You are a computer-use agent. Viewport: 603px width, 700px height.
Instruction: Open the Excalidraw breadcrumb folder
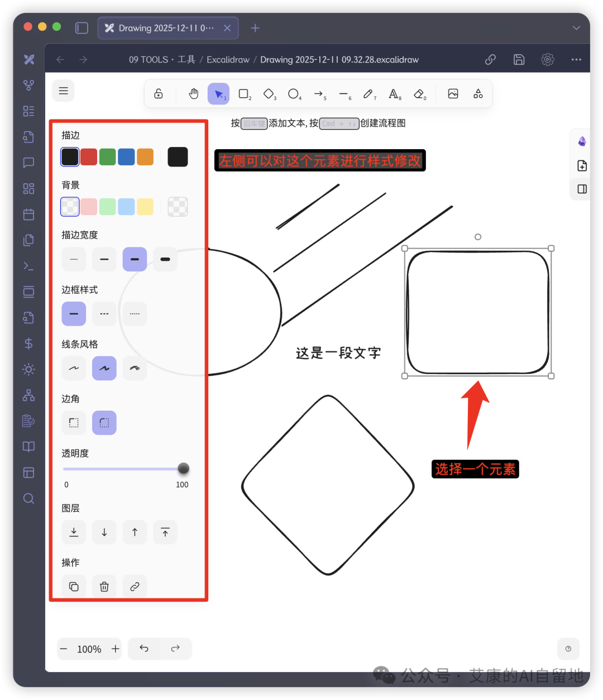[228, 60]
